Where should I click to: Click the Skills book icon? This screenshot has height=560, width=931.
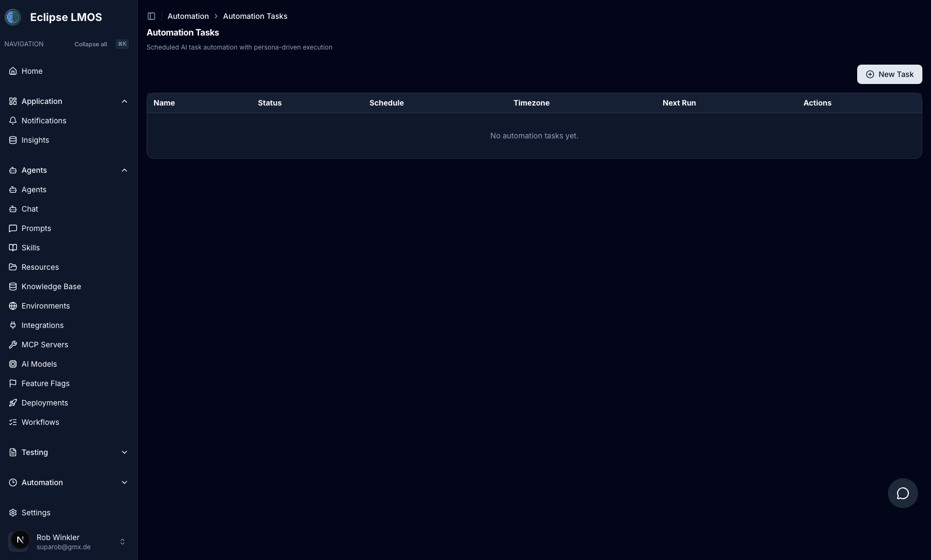click(13, 248)
